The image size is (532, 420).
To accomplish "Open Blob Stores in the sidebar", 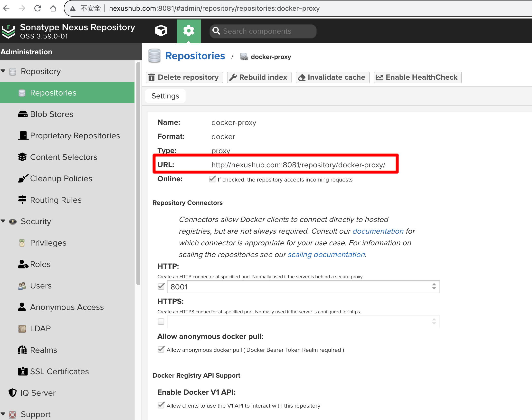I will click(67, 114).
